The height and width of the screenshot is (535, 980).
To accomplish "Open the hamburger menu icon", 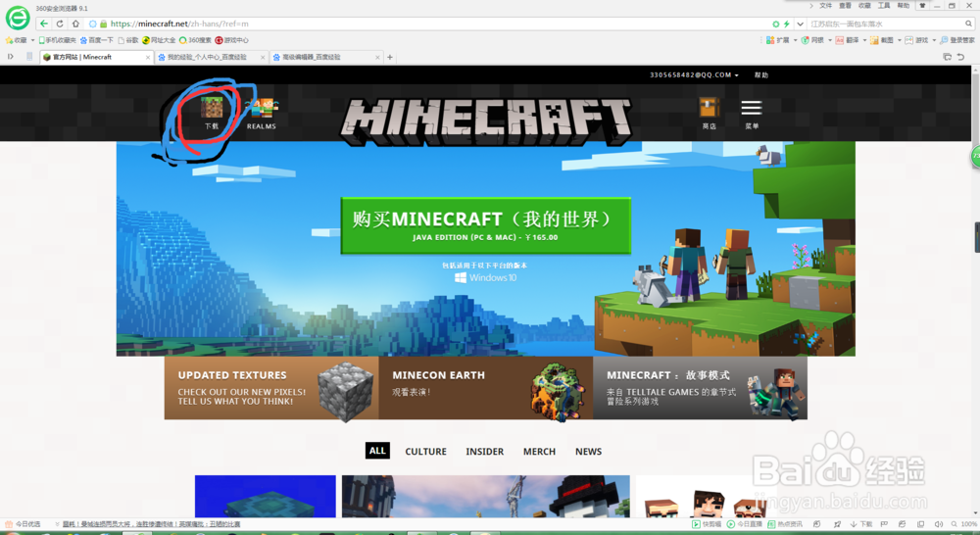I will (752, 108).
